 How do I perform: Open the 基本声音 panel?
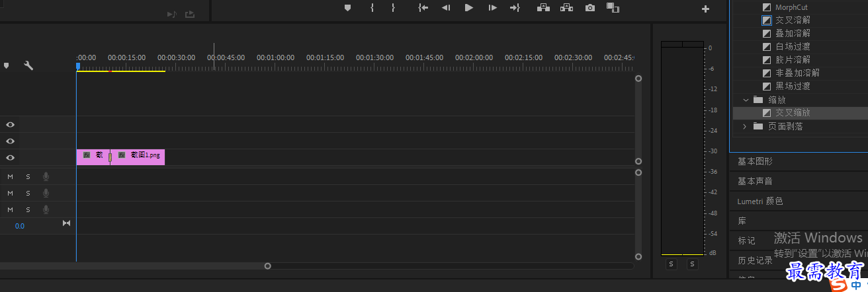tap(755, 181)
